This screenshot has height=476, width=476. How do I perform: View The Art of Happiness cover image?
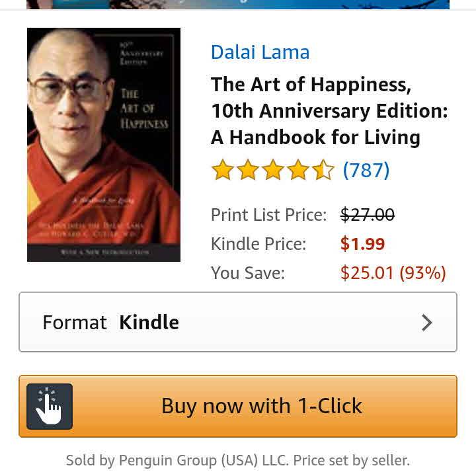[x=104, y=145]
